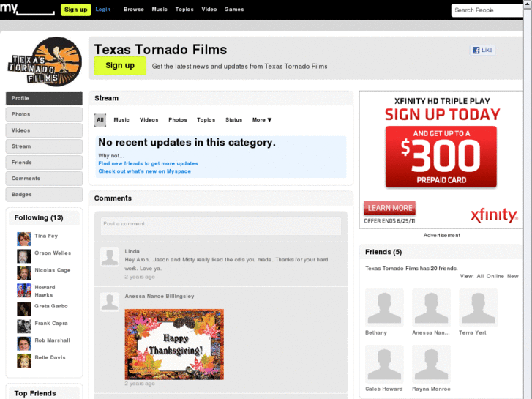Click Check out what's new on Myspace
The width and height of the screenshot is (532, 399).
[145, 171]
